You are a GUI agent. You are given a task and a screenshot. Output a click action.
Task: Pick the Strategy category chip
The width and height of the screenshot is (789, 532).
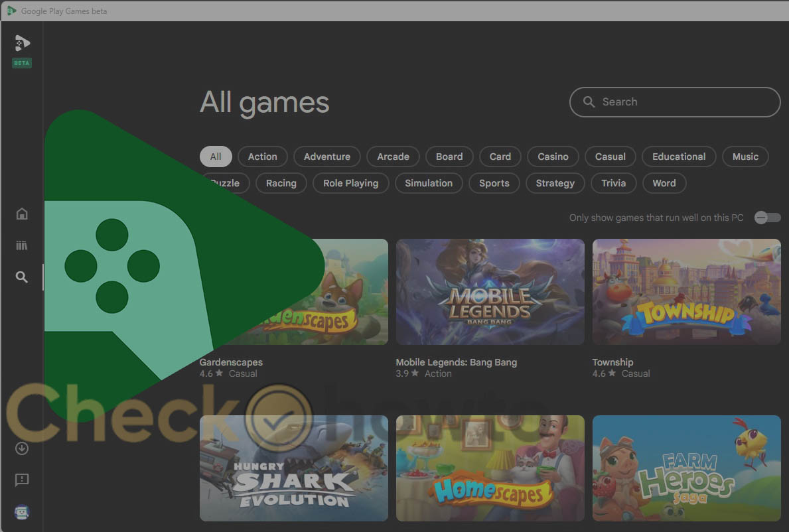tap(555, 183)
